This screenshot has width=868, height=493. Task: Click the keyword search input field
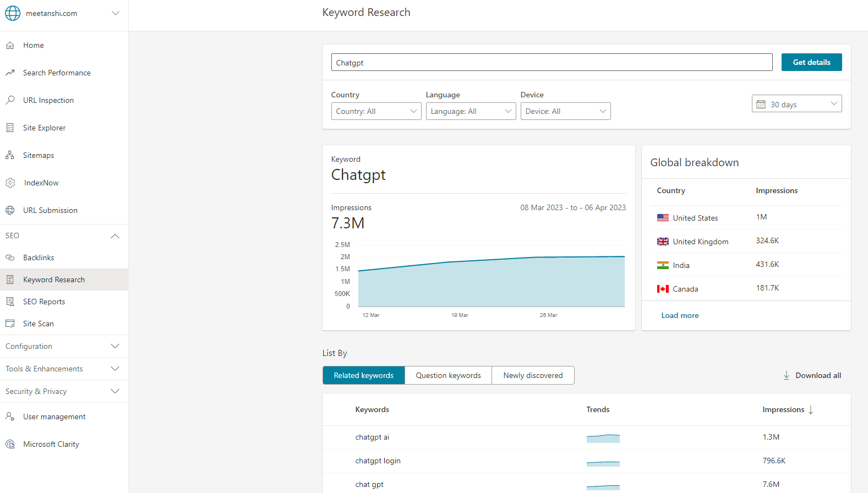(552, 62)
